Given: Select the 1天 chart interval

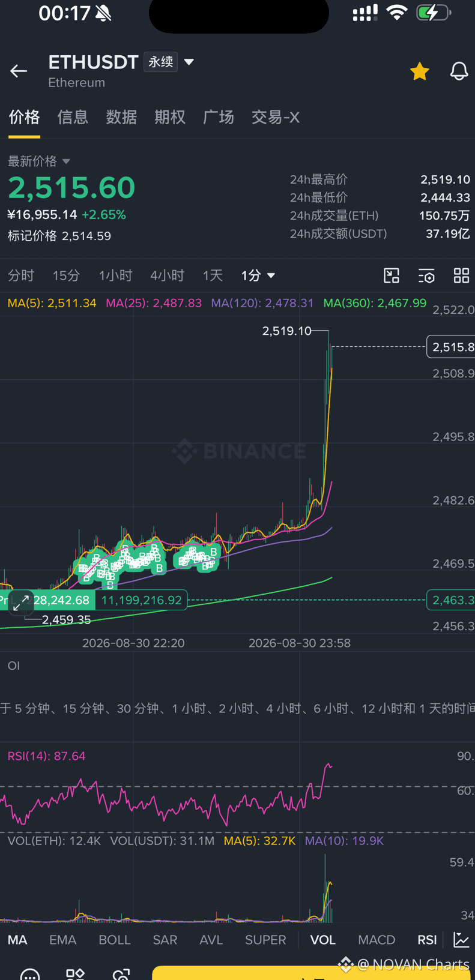Looking at the screenshot, I should pos(213,275).
